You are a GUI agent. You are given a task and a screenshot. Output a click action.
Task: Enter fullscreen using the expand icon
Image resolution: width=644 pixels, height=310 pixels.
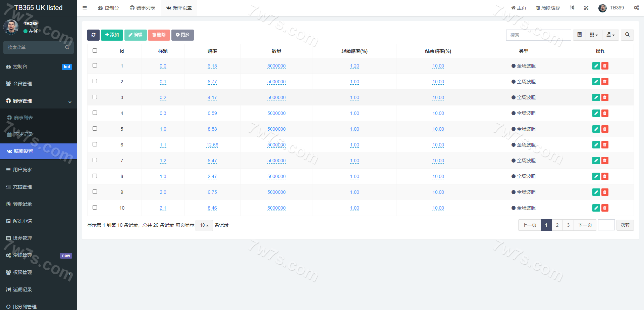click(586, 8)
